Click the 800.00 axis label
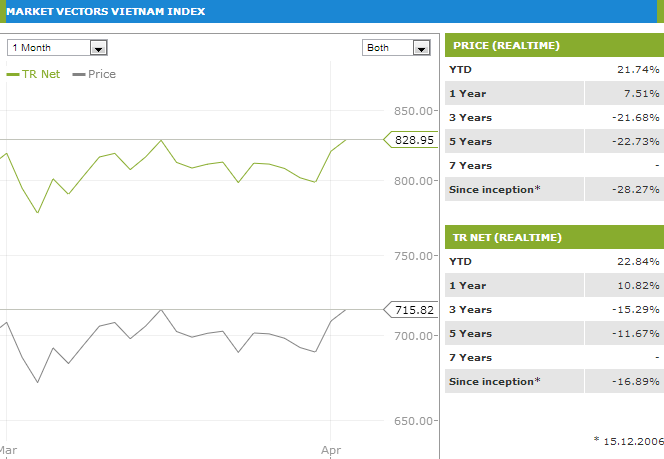 (414, 181)
